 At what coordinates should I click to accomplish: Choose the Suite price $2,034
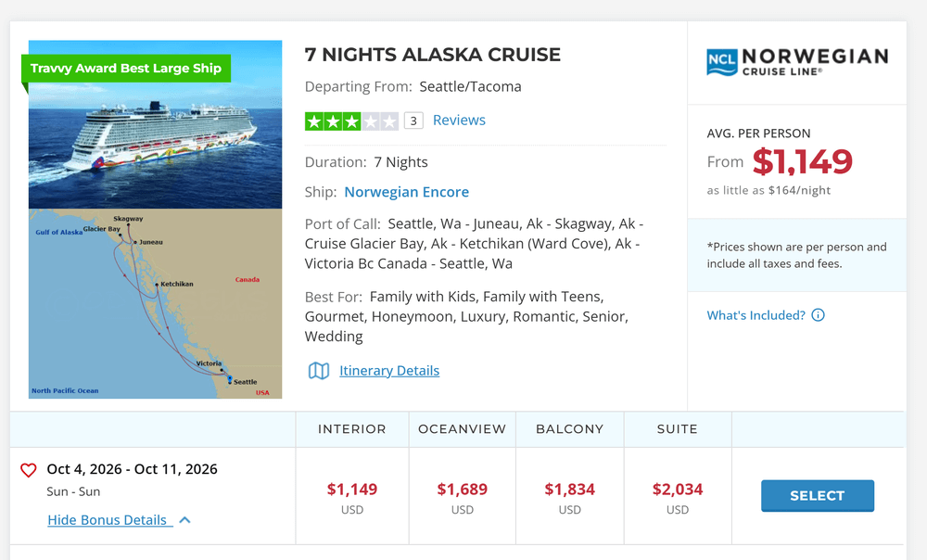click(x=678, y=489)
